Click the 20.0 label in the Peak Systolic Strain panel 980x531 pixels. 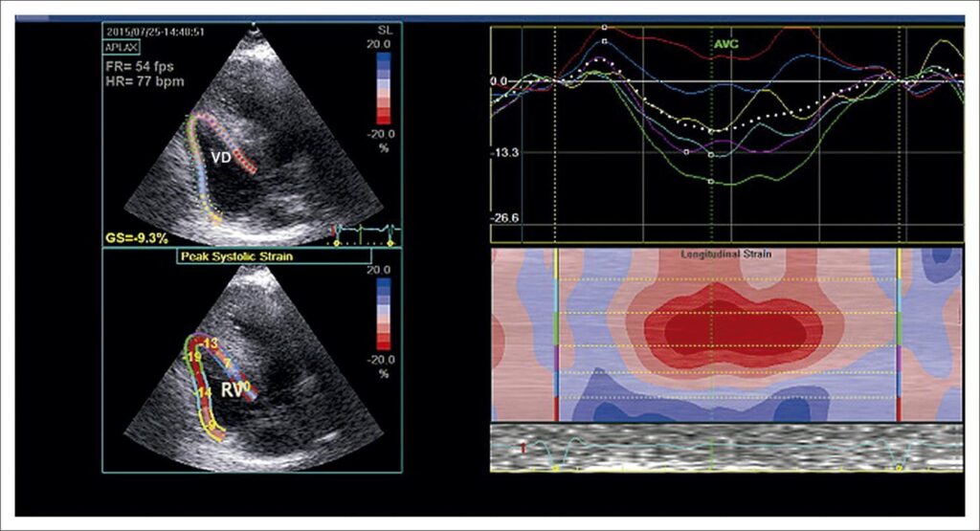(x=378, y=270)
